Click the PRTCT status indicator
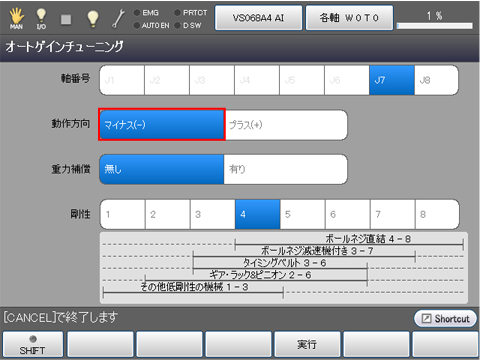The width and height of the screenshot is (480, 360). pyautogui.click(x=191, y=13)
